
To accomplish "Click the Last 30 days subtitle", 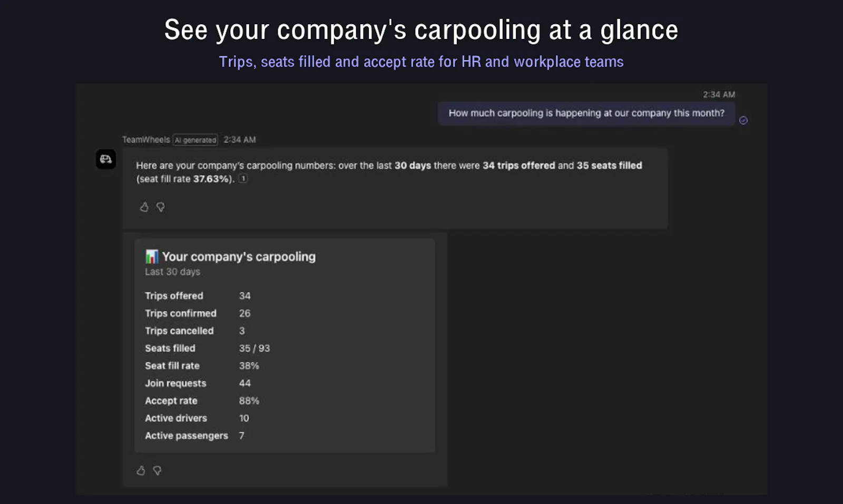I will (173, 272).
